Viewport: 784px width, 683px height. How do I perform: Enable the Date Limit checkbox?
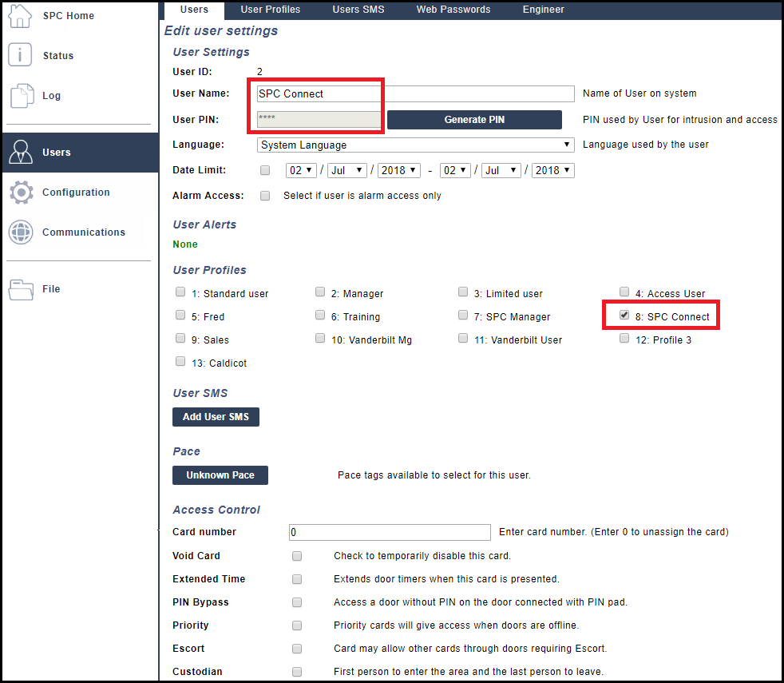pyautogui.click(x=265, y=170)
